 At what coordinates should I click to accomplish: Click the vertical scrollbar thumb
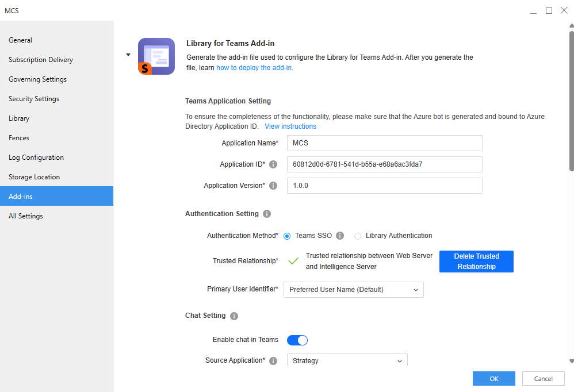(571, 101)
